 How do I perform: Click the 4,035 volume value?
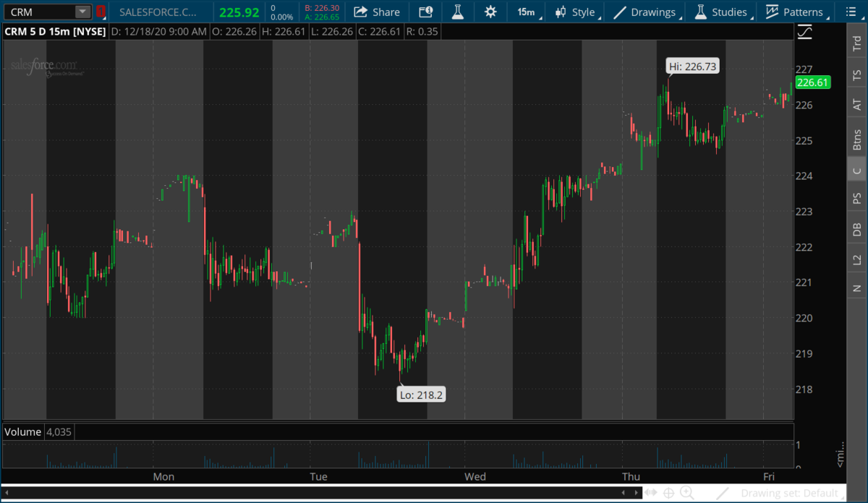coord(59,431)
